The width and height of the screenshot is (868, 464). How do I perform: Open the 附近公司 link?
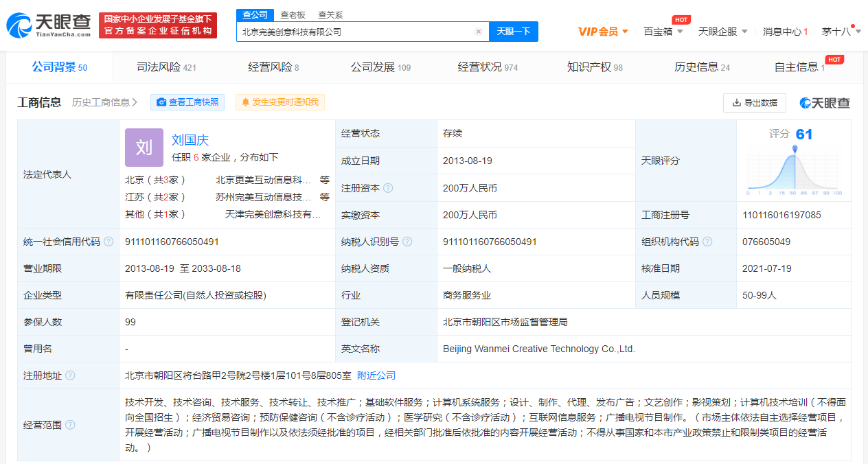pos(376,375)
